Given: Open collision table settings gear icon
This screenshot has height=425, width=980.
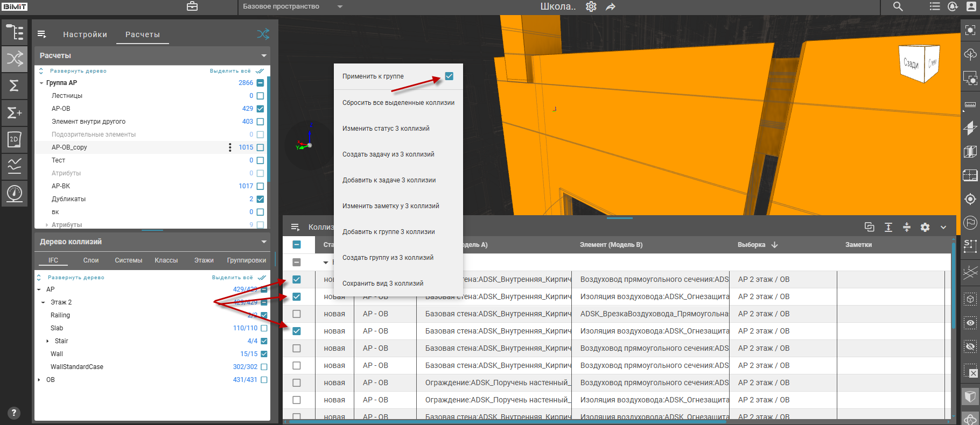Looking at the screenshot, I should pos(925,227).
